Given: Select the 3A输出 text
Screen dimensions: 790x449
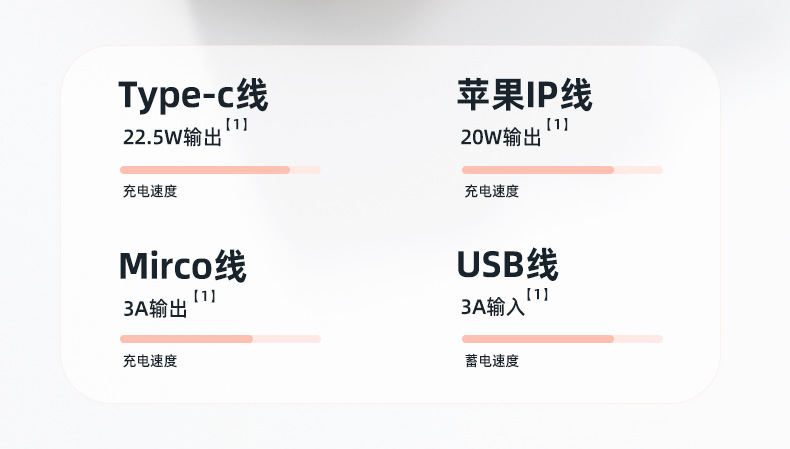Looking at the screenshot, I should tap(155, 309).
